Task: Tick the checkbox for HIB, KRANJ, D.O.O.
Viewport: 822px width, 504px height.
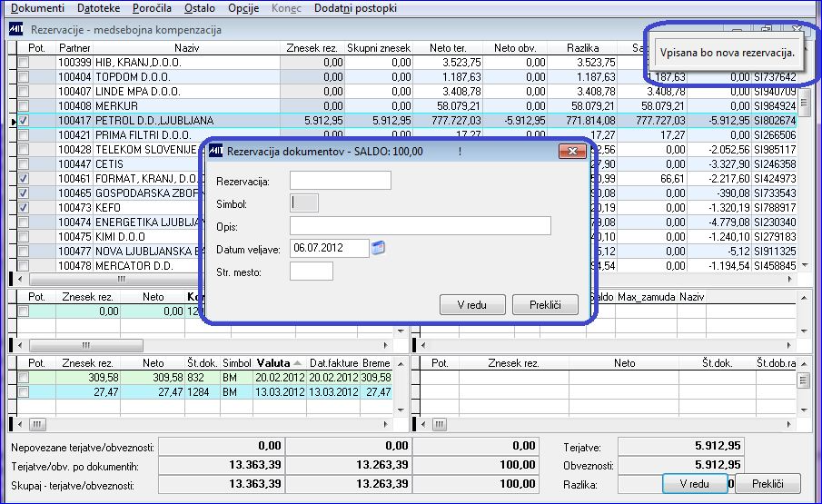Action: point(24,63)
